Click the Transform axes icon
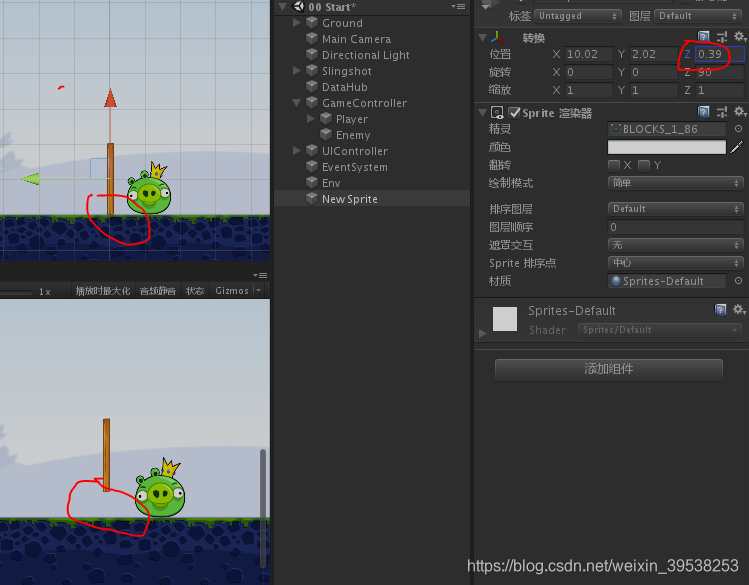Image resolution: width=749 pixels, height=585 pixels. tap(497, 37)
